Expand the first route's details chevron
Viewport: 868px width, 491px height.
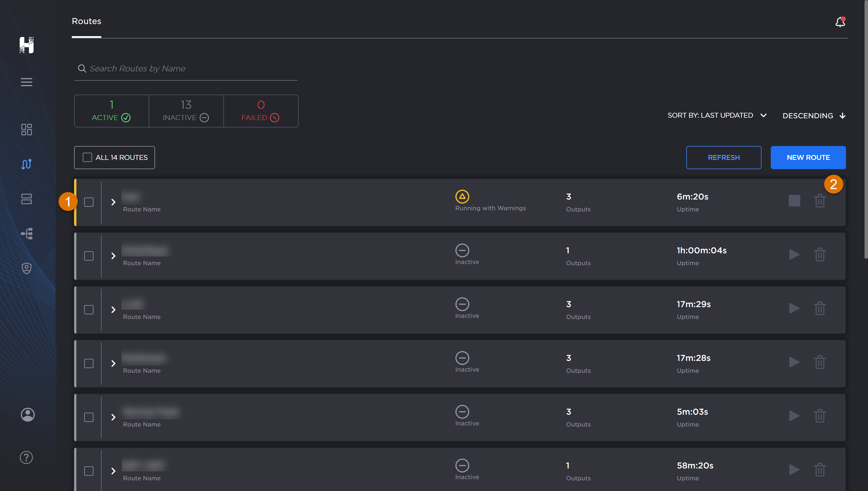point(113,202)
